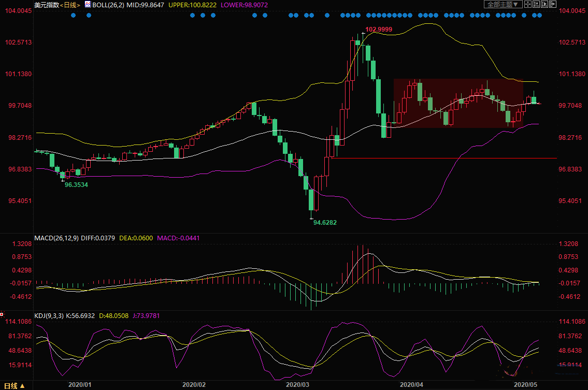Viewport: 588px width, 390px height.
Task: Select the <日线> period label in title
Action: click(71, 4)
